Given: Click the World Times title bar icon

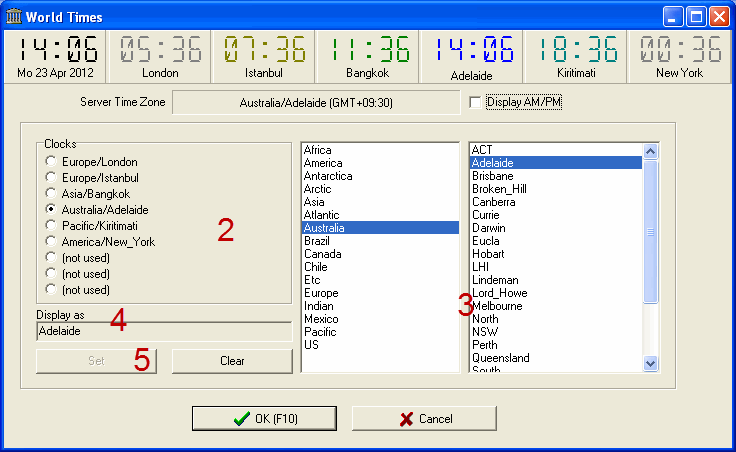Looking at the screenshot, I should click(14, 17).
